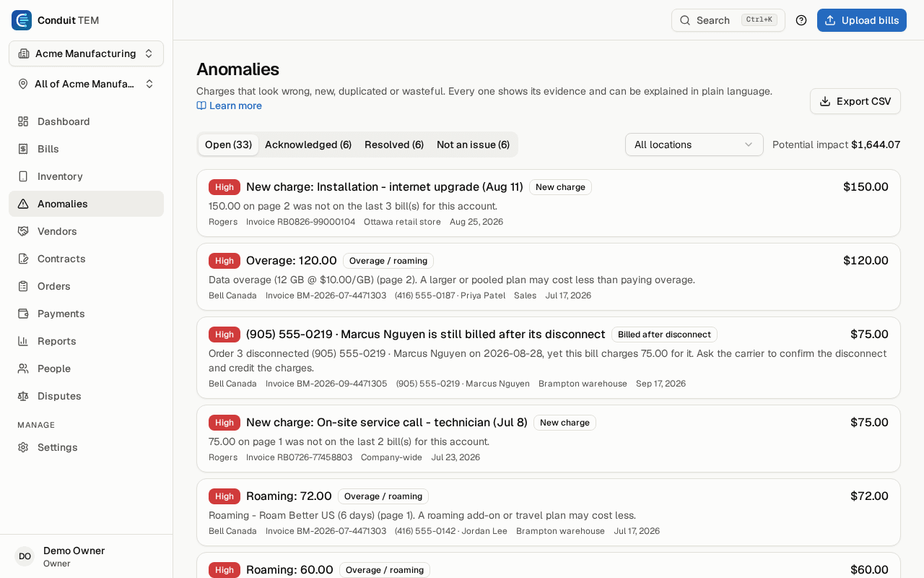Viewport: 924px width, 578px height.
Task: Click the Orders clipboard icon
Action: (x=23, y=286)
